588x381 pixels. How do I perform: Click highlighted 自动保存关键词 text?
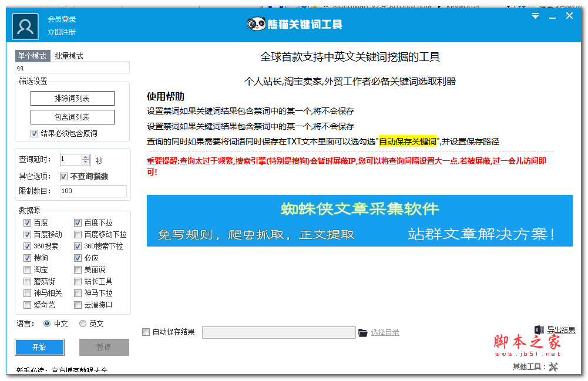(408, 141)
